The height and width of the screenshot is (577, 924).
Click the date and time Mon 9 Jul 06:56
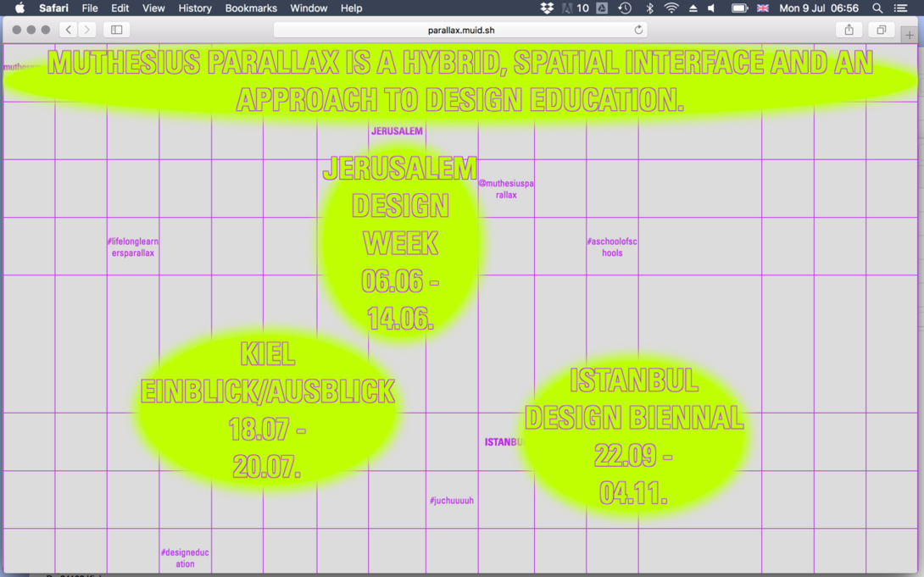(x=819, y=8)
